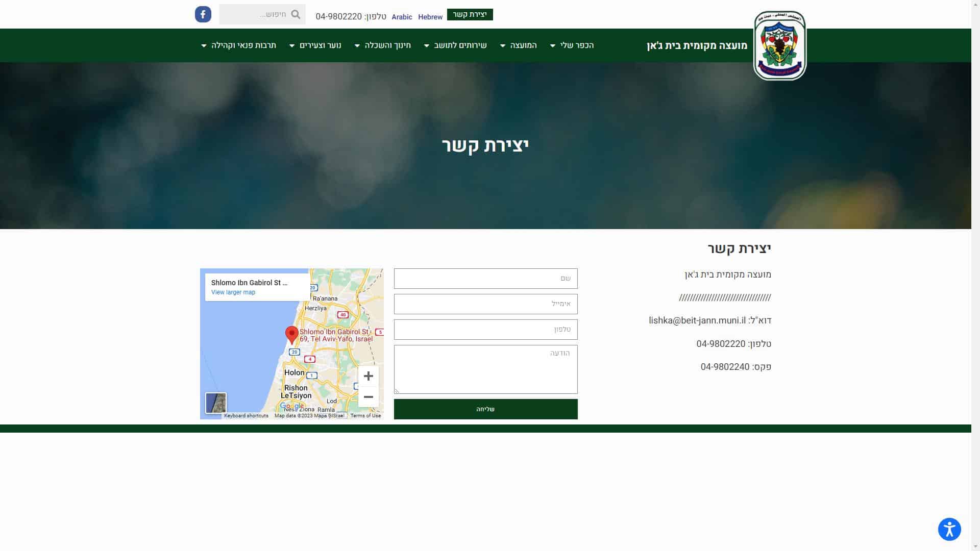Zoom out on the map
This screenshot has height=551, width=980.
click(368, 397)
